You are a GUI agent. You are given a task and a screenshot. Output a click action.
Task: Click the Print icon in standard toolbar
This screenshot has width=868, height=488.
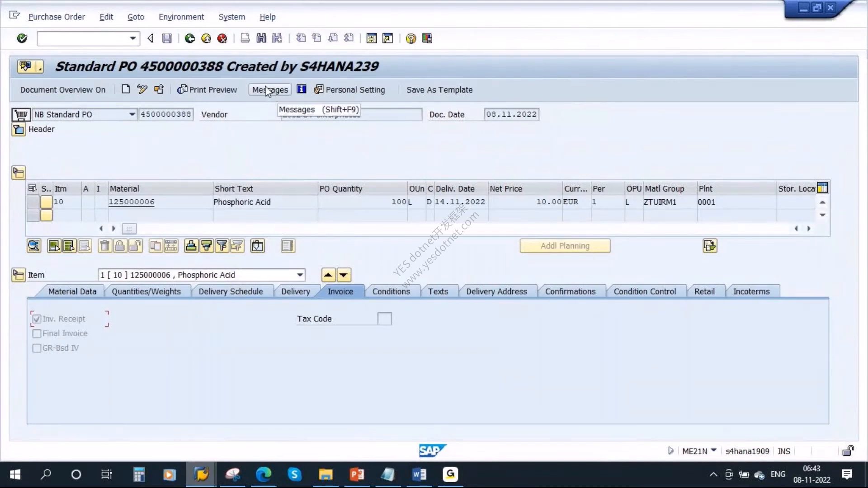click(x=245, y=38)
